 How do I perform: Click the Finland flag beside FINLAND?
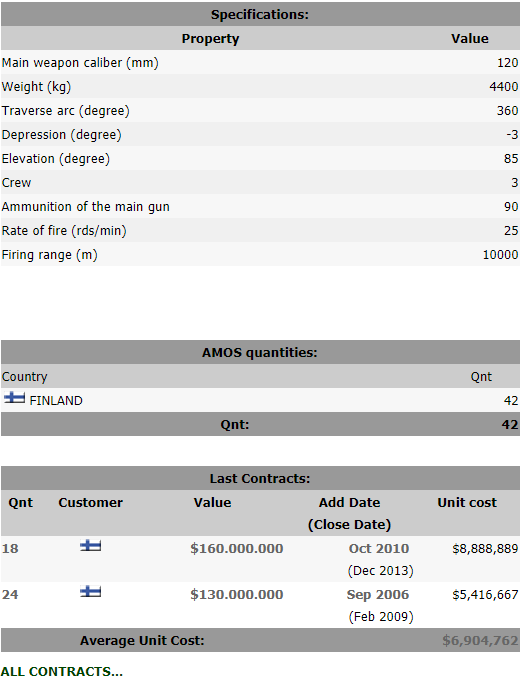coord(15,397)
